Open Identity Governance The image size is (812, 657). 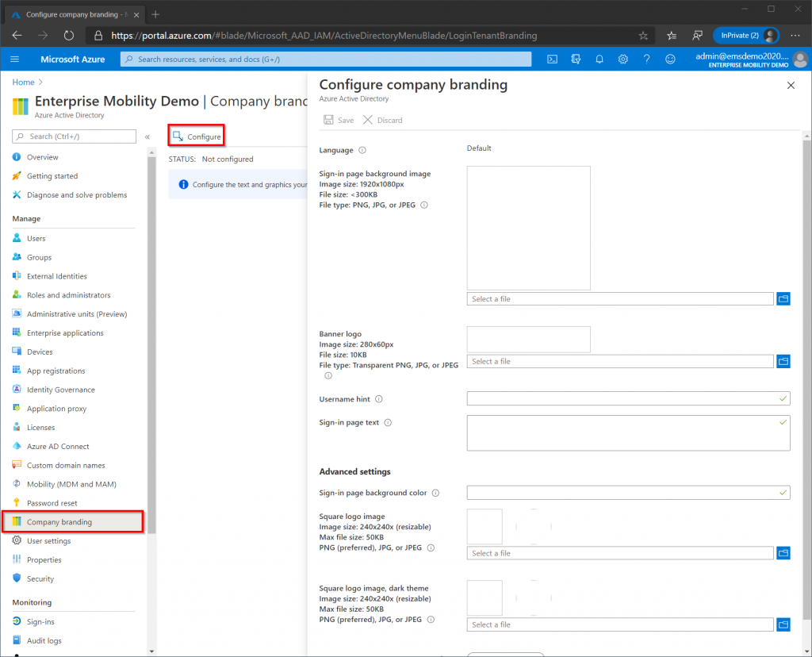click(61, 390)
